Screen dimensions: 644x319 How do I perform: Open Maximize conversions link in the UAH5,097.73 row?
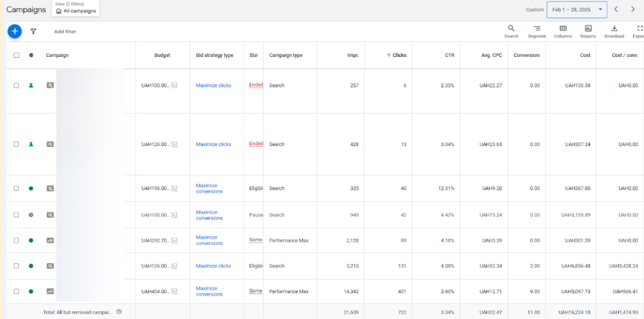coord(209,291)
